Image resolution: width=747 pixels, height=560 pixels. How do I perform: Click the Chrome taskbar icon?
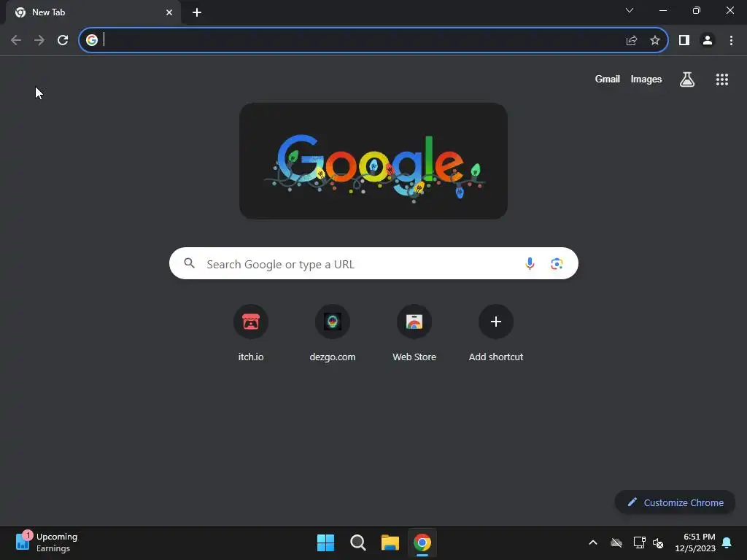422,542
